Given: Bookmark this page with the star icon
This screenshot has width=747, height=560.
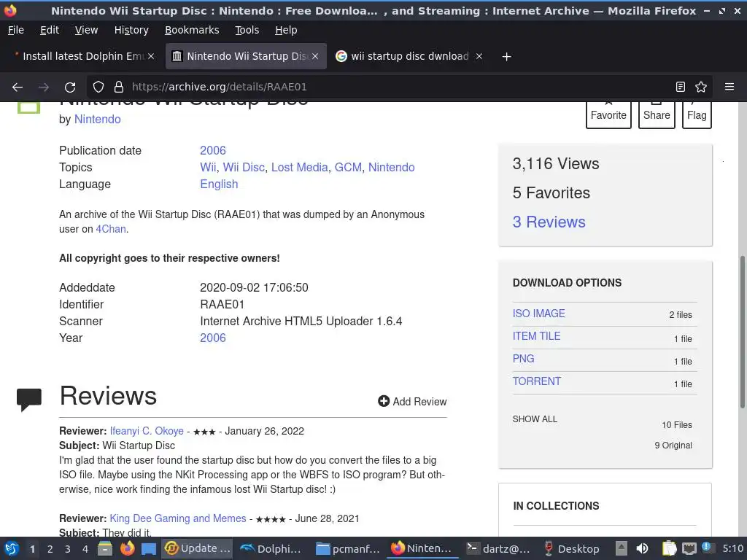Looking at the screenshot, I should [701, 87].
